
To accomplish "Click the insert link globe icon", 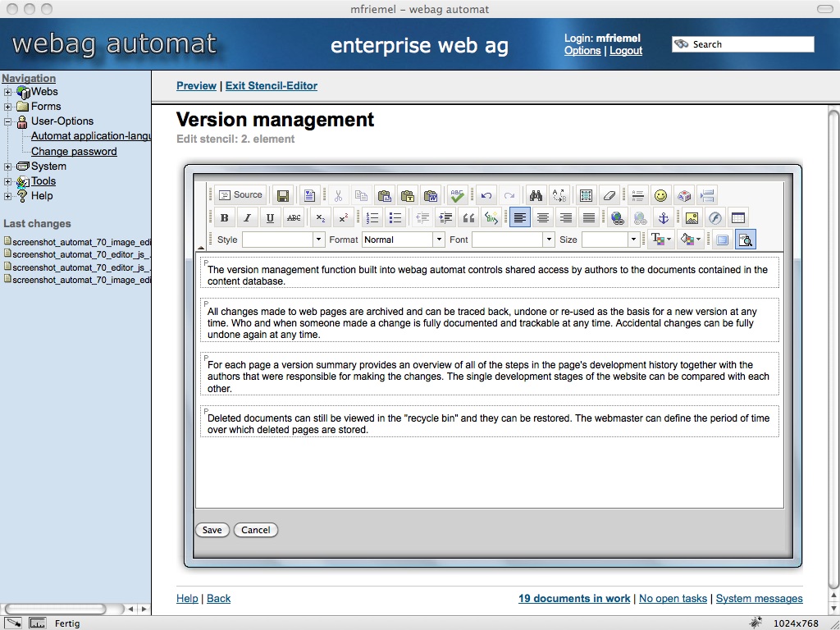I will click(617, 217).
